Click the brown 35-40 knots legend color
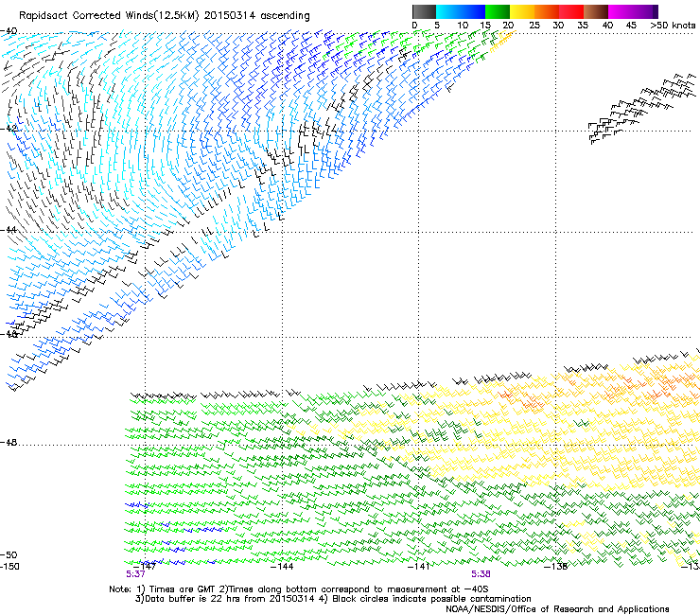Image resolution: width=700 pixels, height=615 pixels. pos(596,11)
